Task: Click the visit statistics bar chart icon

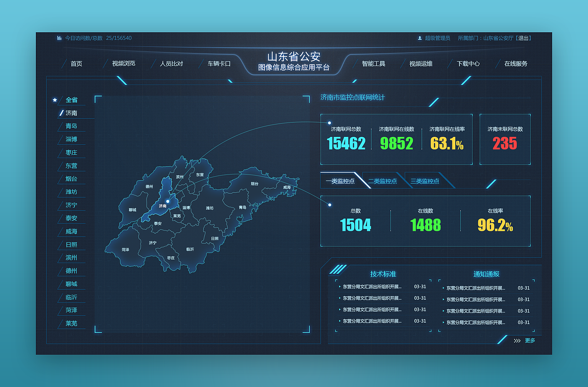Action: [x=59, y=38]
